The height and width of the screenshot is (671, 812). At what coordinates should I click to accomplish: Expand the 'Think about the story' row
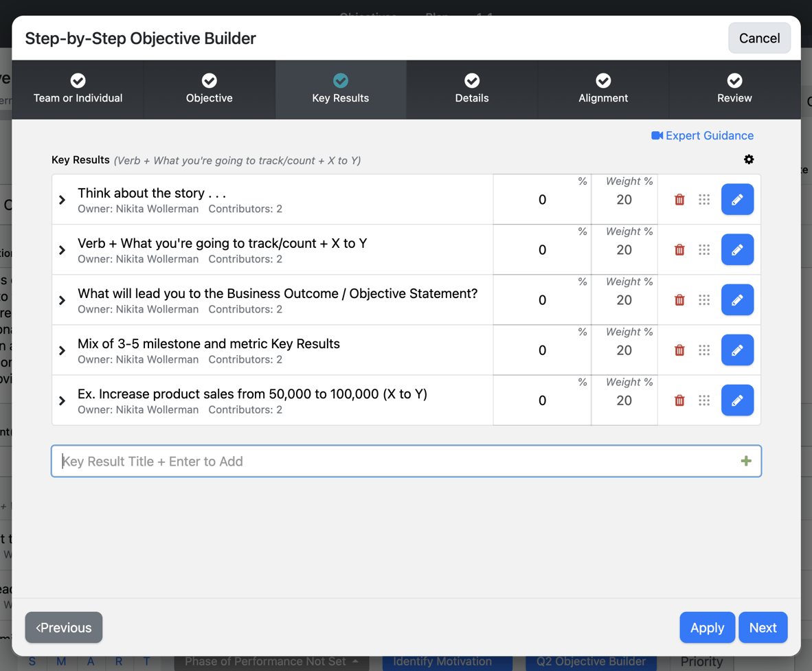pyautogui.click(x=62, y=200)
